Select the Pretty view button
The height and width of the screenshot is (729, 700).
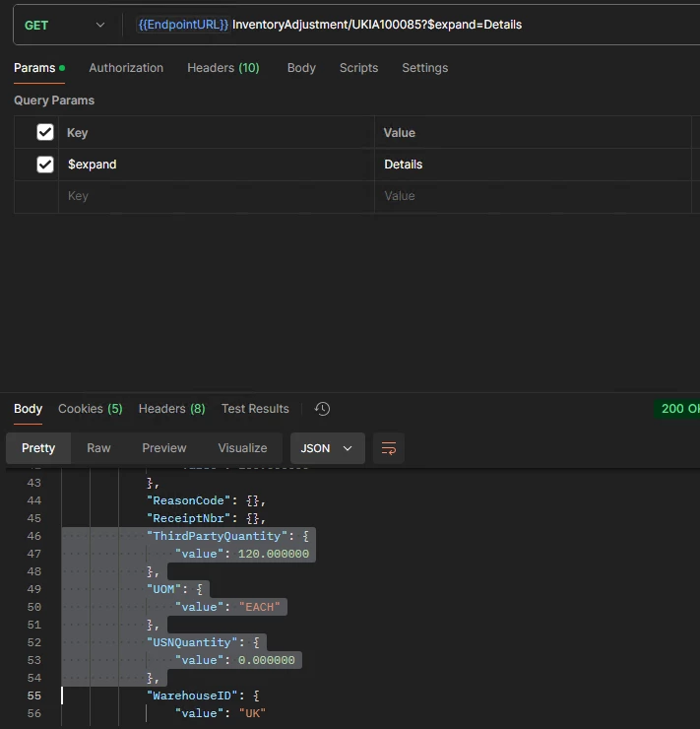tap(38, 448)
